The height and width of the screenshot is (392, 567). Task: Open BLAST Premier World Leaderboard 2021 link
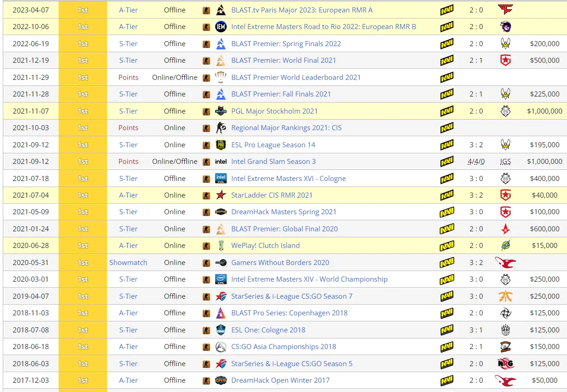[x=296, y=77]
